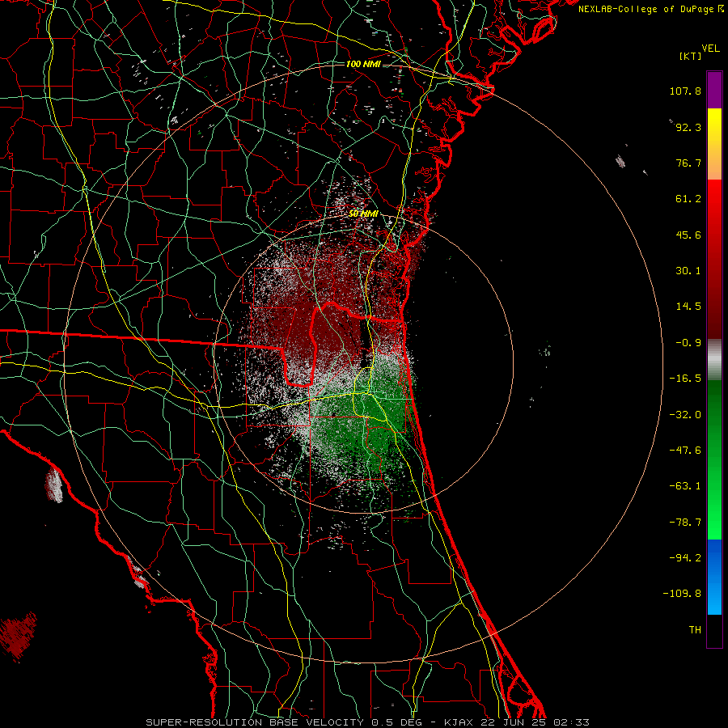Click the -16.5 velocity scale label
This screenshot has width=728, height=728.
coord(685,379)
